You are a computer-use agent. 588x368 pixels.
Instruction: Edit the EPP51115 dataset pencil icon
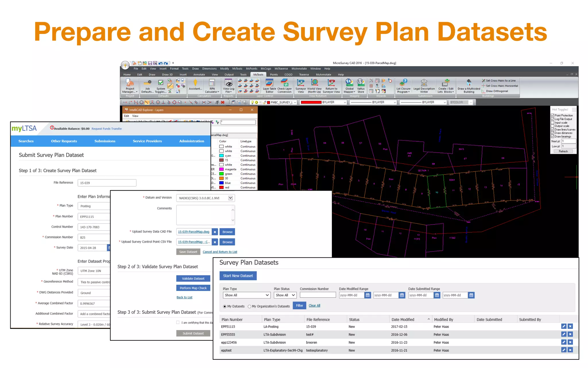tap(564, 326)
